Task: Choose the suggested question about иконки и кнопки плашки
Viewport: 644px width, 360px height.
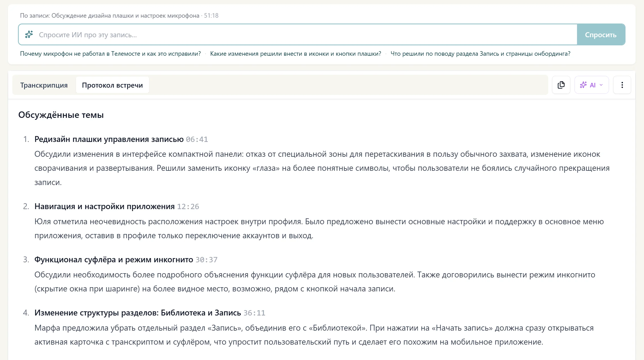Action: tap(296, 54)
